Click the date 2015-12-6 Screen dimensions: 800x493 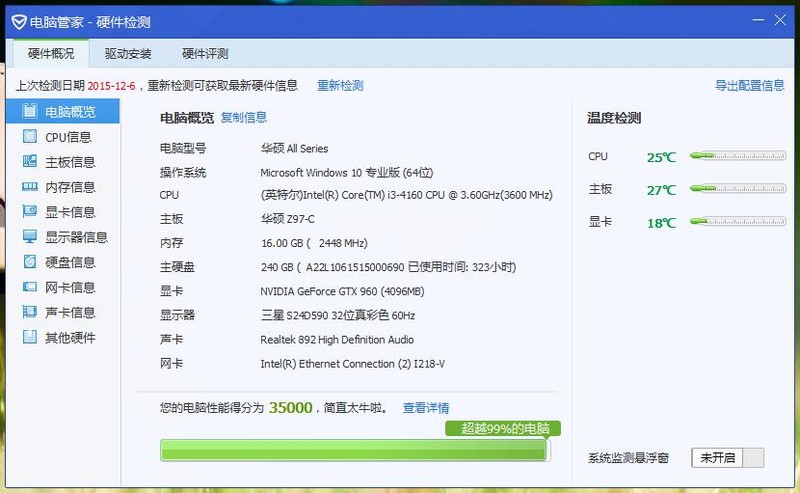111,86
